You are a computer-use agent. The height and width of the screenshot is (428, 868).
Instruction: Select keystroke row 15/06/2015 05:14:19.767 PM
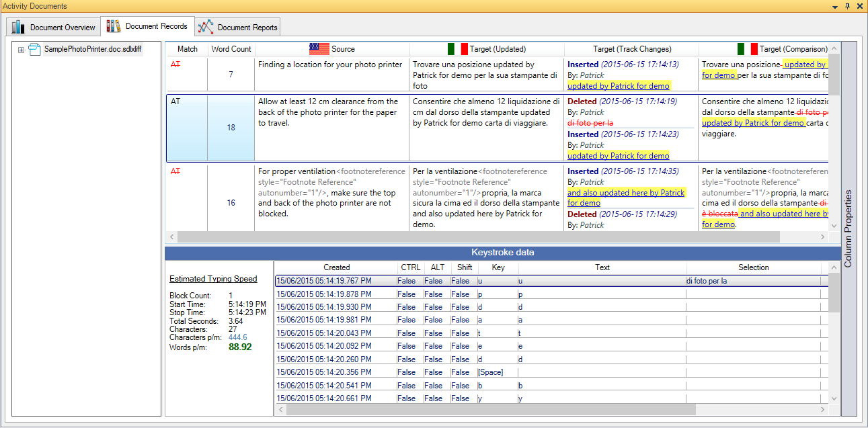click(551, 281)
